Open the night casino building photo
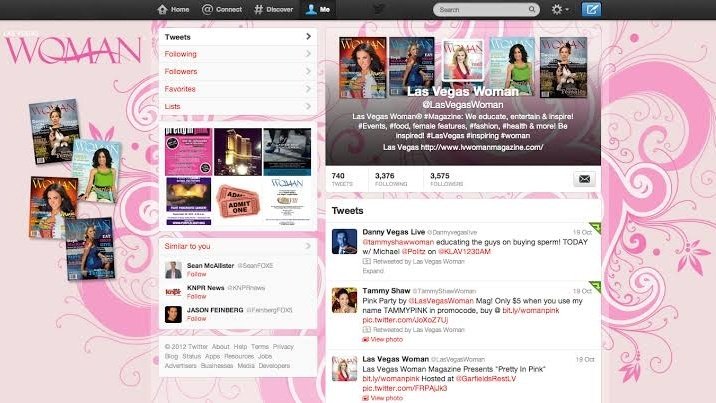This screenshot has height=403, width=716. point(237,152)
